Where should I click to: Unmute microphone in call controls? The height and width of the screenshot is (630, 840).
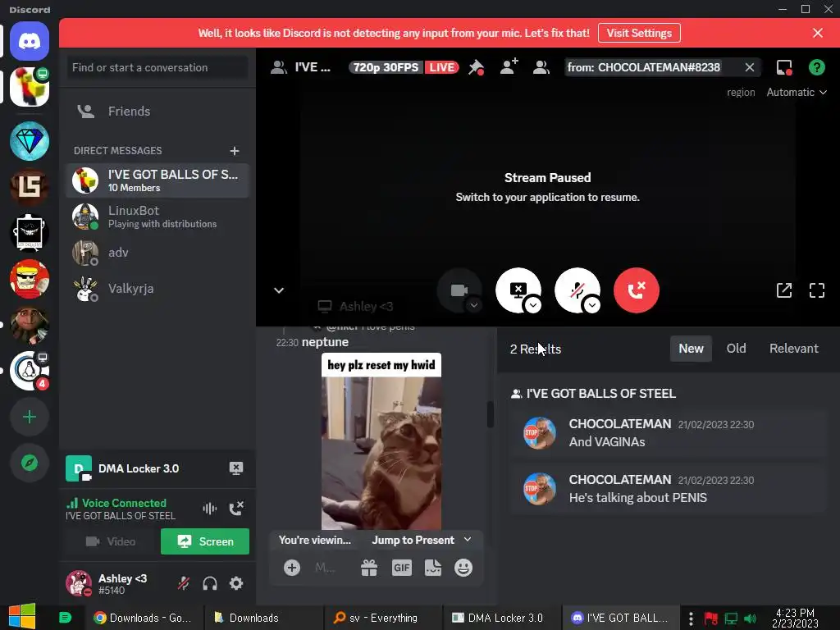(x=577, y=290)
